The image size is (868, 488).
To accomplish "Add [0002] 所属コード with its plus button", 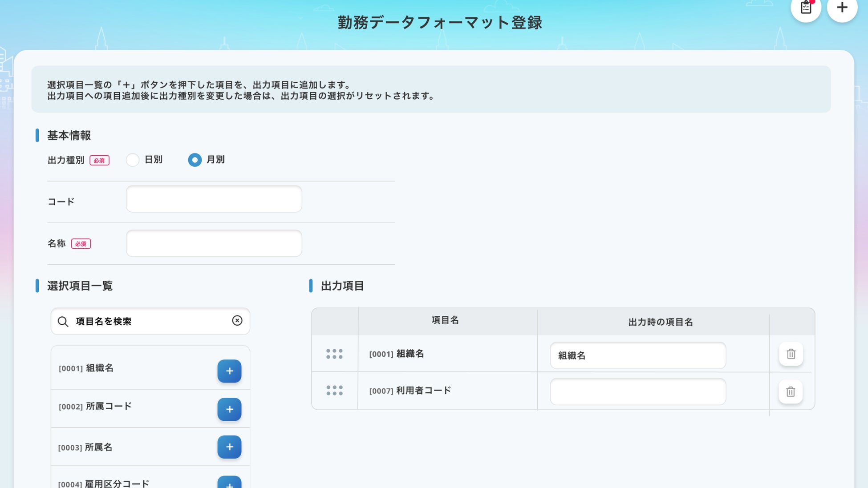I will [x=229, y=409].
